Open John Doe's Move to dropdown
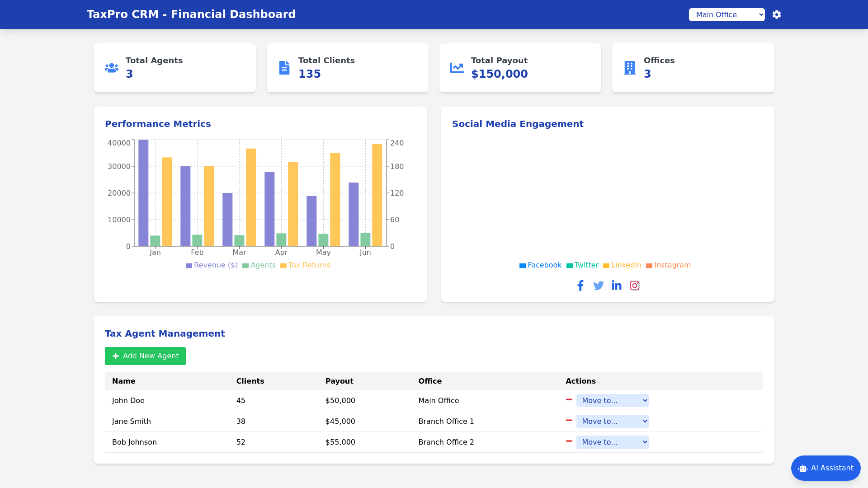This screenshot has width=868, height=488. coord(612,400)
